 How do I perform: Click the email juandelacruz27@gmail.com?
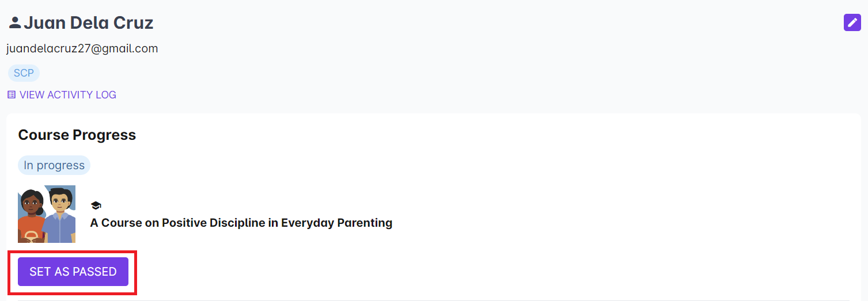[82, 49]
